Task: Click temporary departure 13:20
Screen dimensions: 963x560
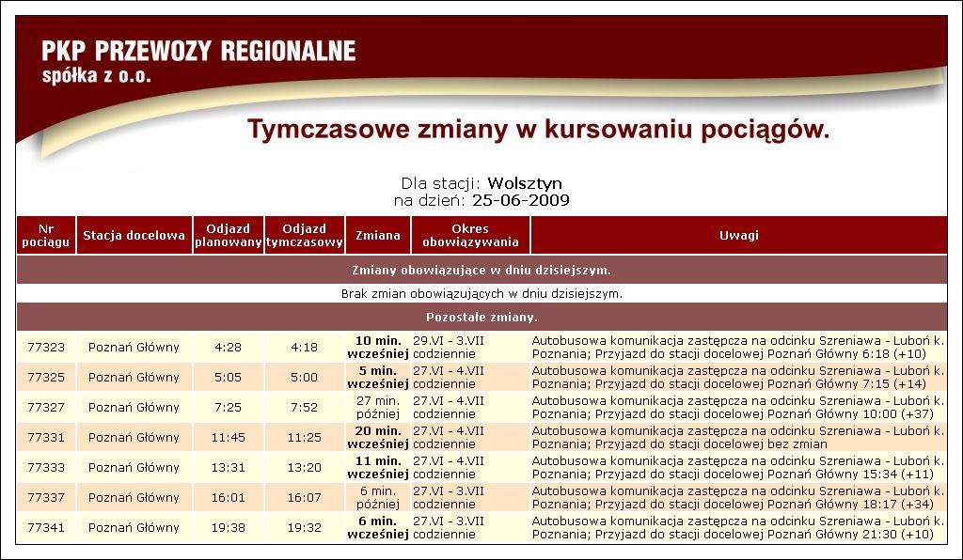Action: pos(304,467)
